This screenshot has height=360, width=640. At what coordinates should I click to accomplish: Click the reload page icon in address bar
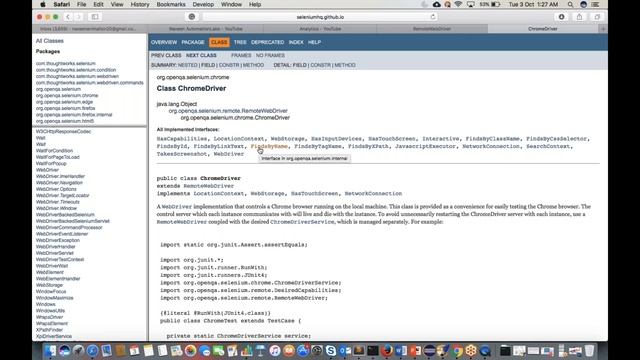(x=433, y=17)
